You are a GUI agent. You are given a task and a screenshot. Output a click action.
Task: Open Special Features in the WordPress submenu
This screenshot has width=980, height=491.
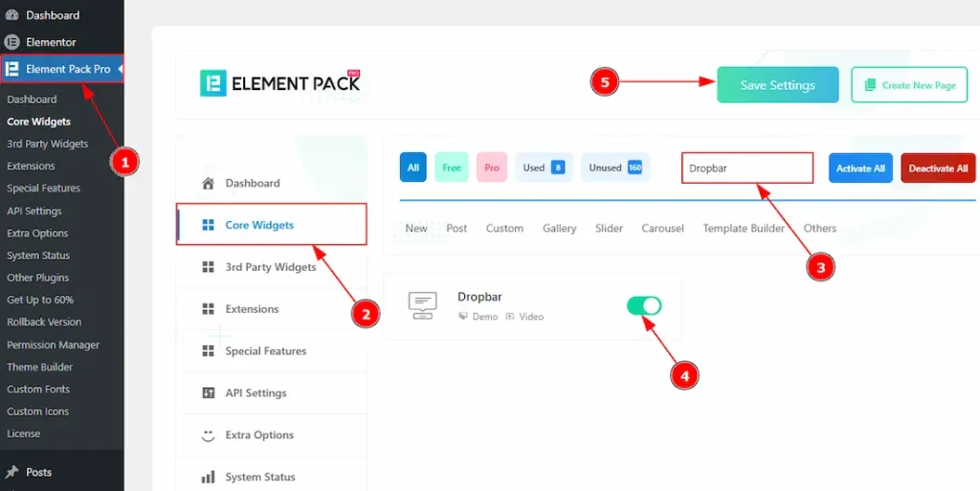click(44, 188)
